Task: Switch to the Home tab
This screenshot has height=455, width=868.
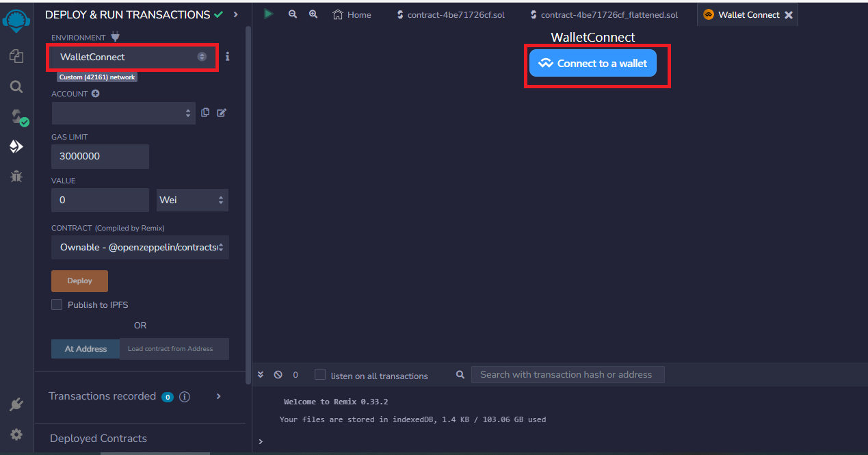Action: pos(352,14)
